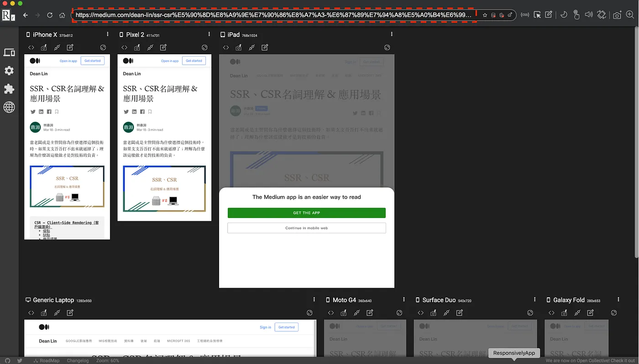The height and width of the screenshot is (364, 639).
Task: Toggle audio mute with the speaker icon
Action: point(589,15)
